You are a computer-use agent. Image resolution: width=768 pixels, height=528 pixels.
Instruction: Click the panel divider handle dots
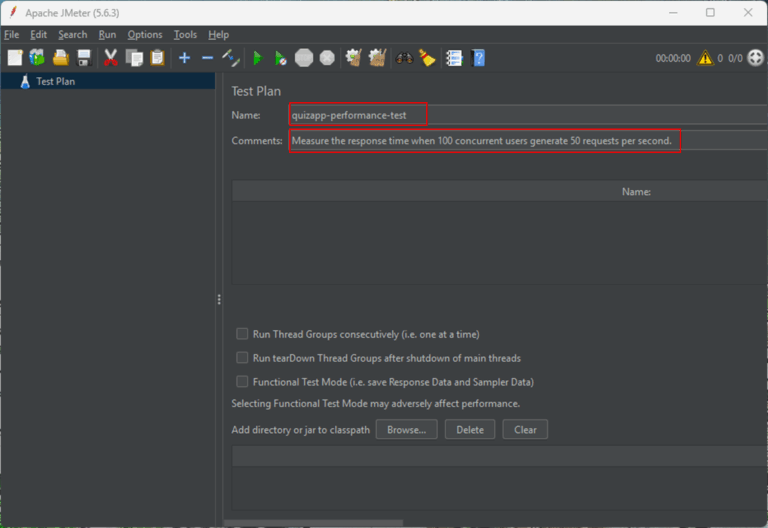(219, 299)
